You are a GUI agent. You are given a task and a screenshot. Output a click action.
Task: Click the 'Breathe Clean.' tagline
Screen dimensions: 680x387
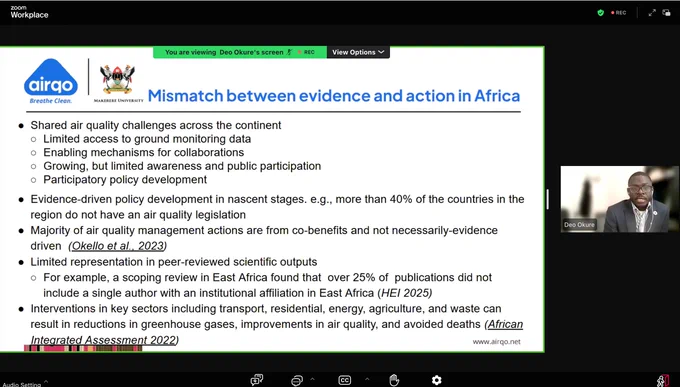point(51,101)
